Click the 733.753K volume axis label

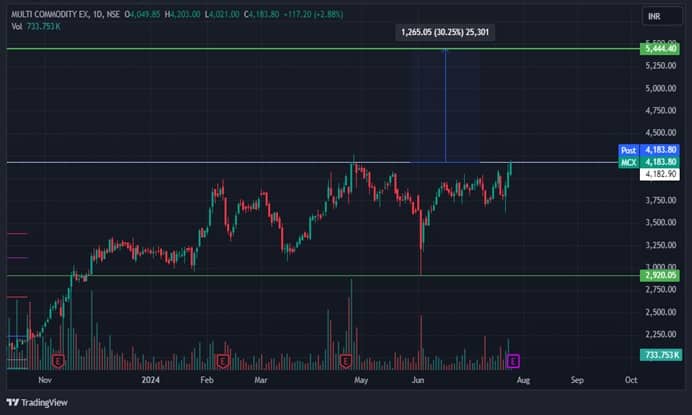[660, 355]
